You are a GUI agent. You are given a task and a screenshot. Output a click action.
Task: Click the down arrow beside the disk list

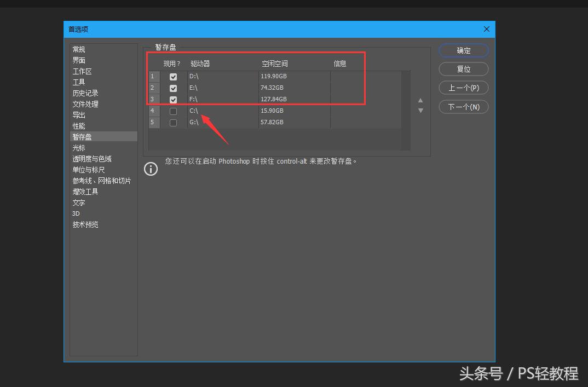pyautogui.click(x=420, y=110)
